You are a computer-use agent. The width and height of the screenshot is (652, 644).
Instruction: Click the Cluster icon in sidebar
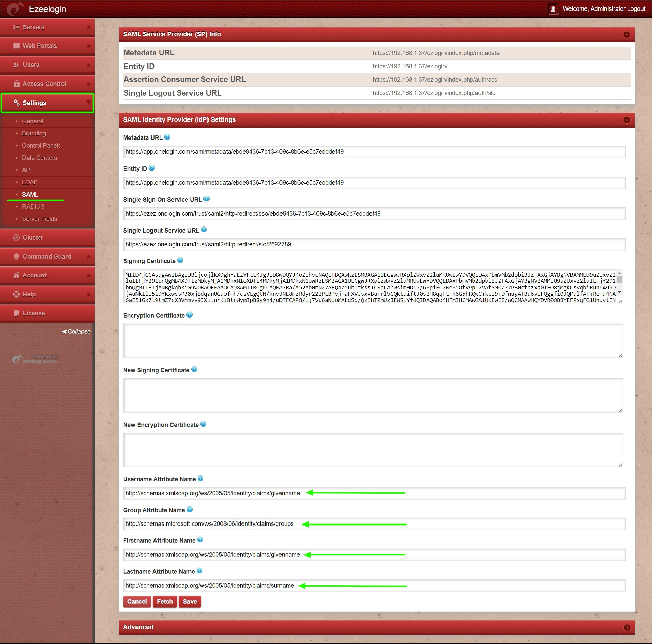coord(16,238)
